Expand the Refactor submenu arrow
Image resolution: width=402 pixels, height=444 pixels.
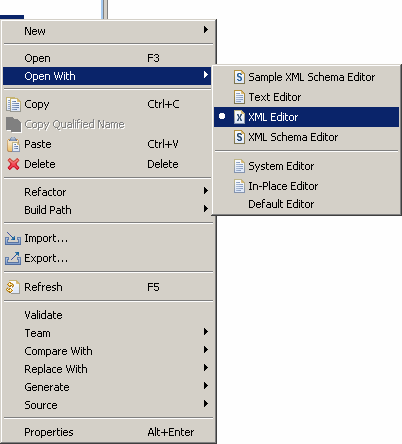click(x=206, y=191)
